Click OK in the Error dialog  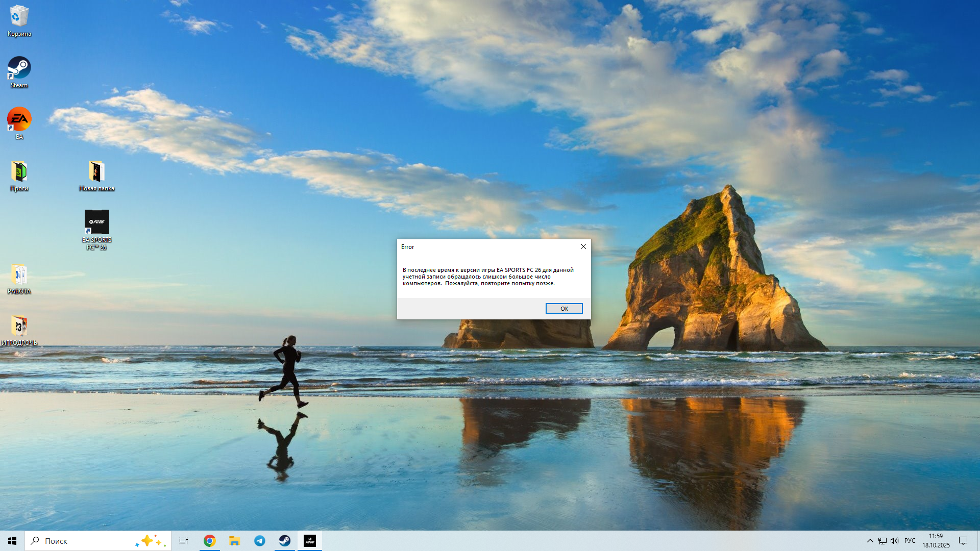click(564, 309)
